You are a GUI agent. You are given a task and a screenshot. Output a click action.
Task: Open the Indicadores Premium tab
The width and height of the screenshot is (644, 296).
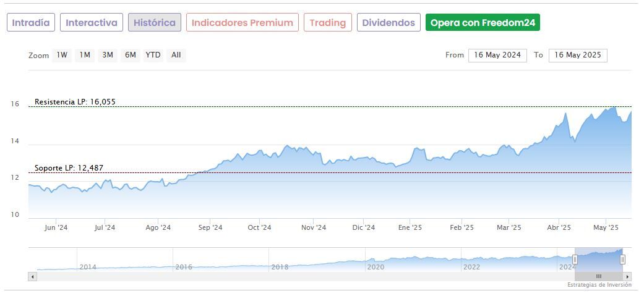(242, 23)
